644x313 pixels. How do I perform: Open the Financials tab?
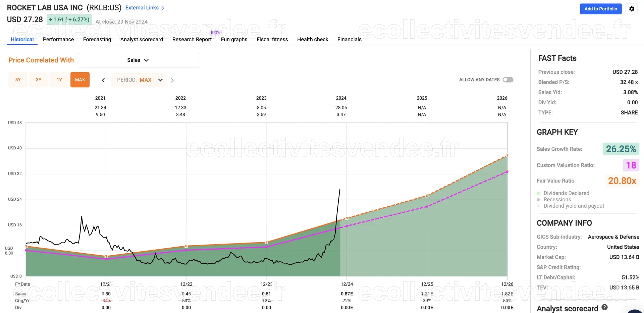pyautogui.click(x=350, y=39)
